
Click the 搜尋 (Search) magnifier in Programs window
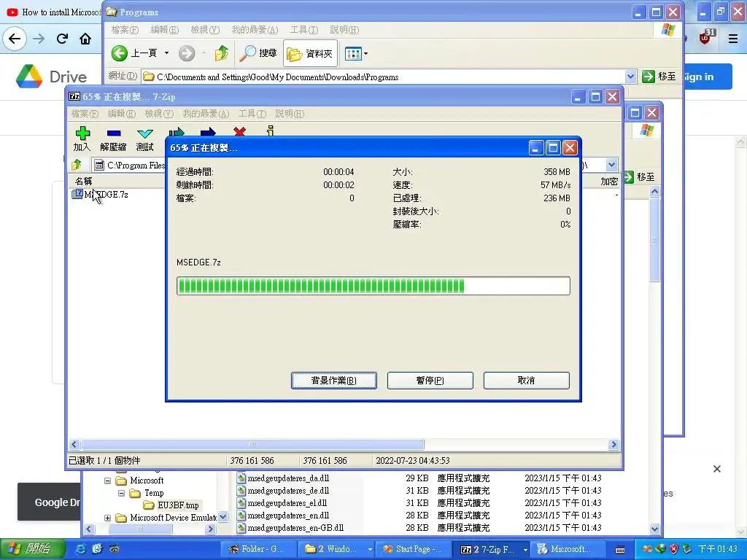point(258,53)
